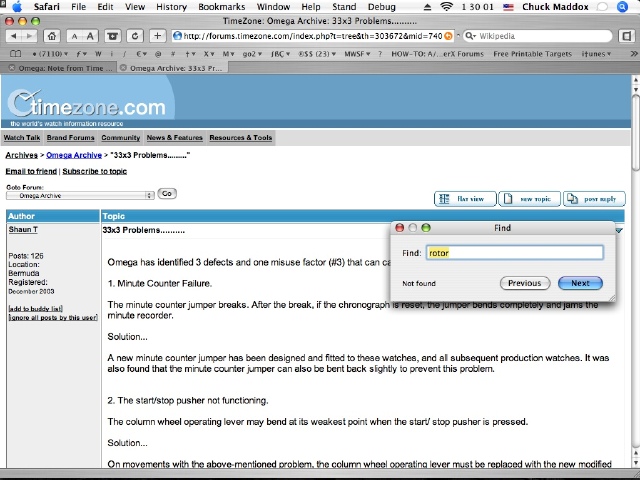
Task: Open the US flag input menu
Action: [508, 7]
